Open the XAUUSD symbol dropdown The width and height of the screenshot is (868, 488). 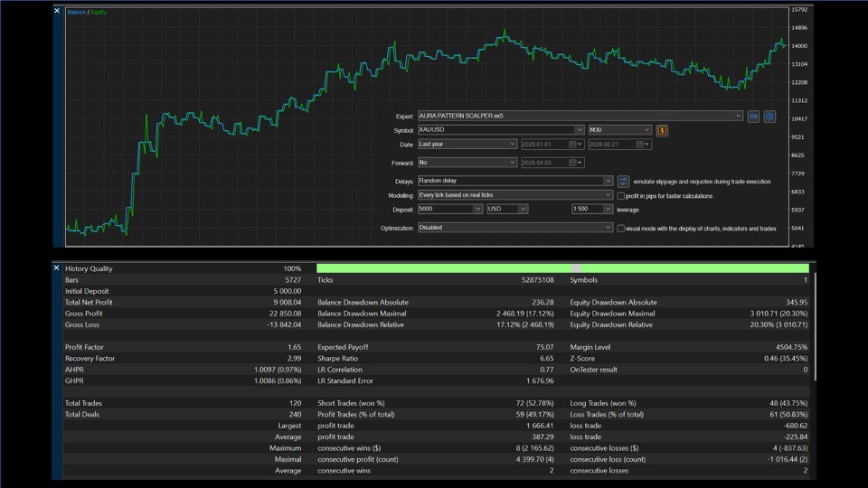tap(501, 129)
